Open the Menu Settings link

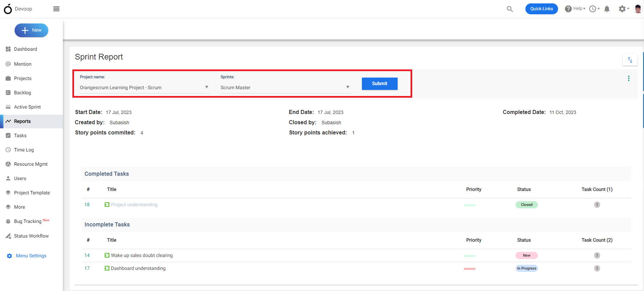coord(31,256)
